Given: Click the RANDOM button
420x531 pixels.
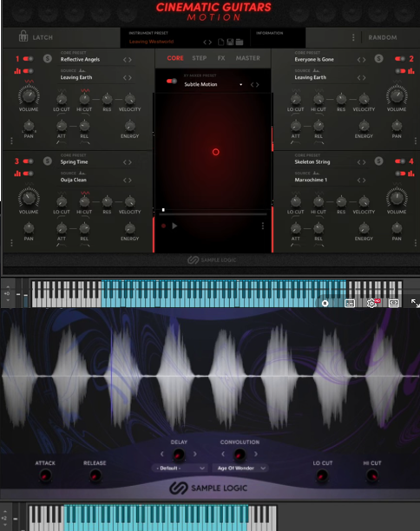Looking at the screenshot, I should point(383,37).
